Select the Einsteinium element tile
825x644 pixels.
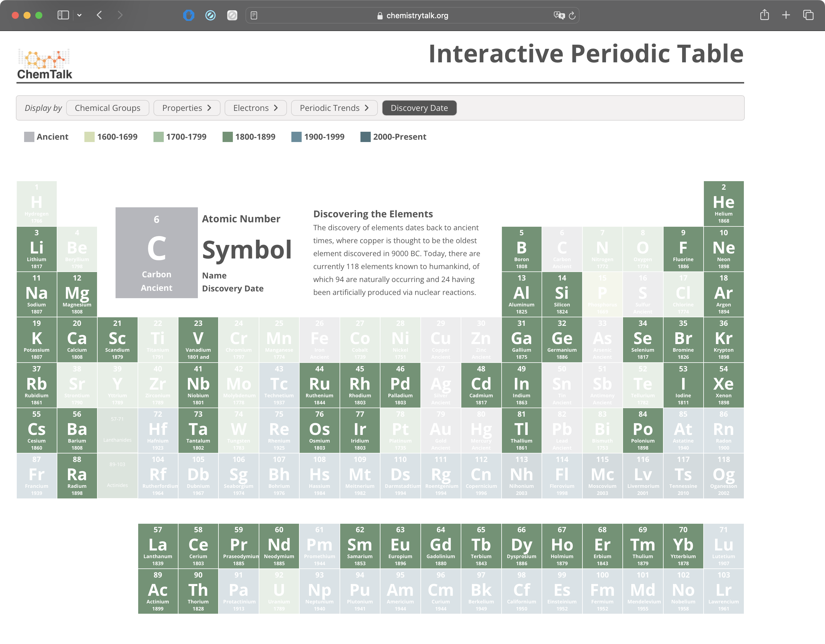pos(562,591)
